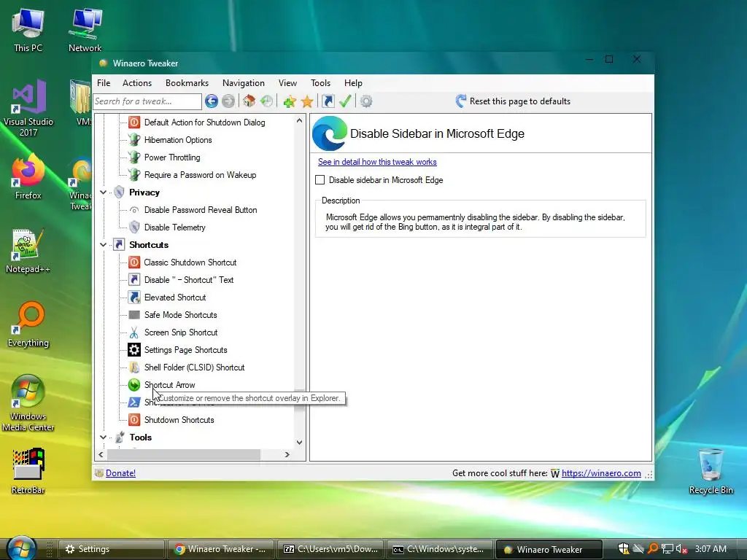747x560 pixels.
Task: Open settings via the toolbar gear icon
Action: coord(366,101)
